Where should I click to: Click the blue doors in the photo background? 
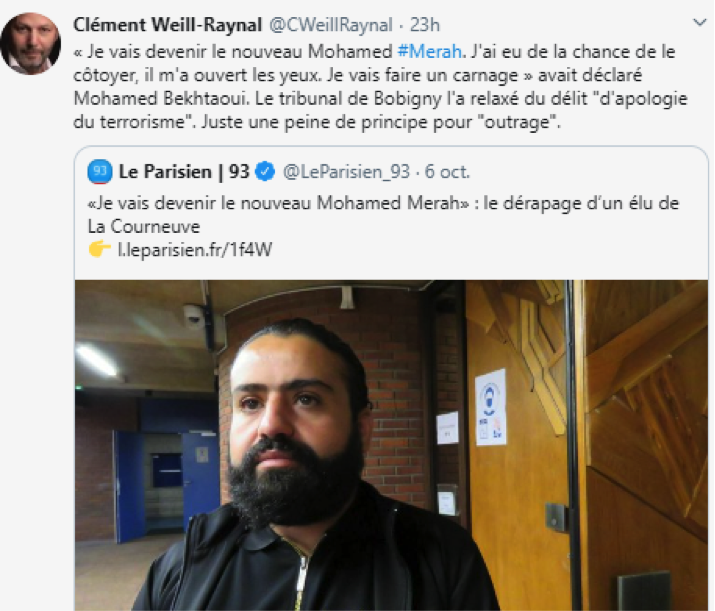tap(166, 485)
